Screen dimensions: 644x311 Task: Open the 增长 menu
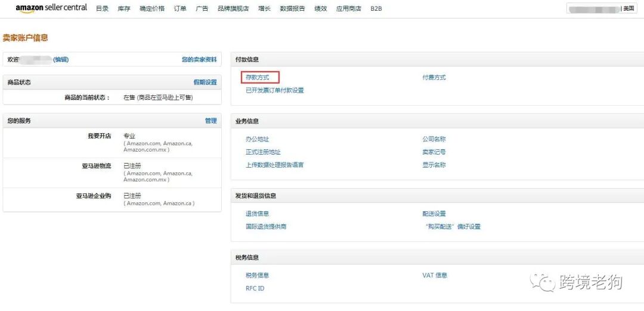265,8
